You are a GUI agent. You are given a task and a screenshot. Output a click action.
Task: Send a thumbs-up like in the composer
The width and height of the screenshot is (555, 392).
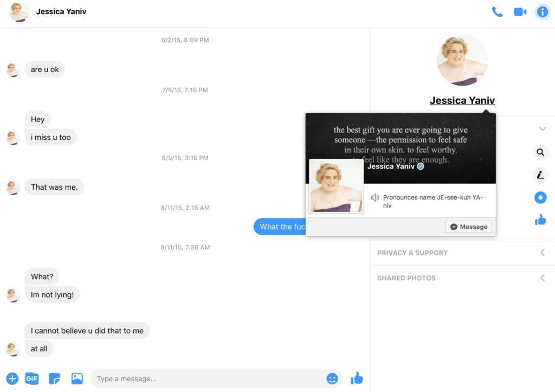(357, 378)
